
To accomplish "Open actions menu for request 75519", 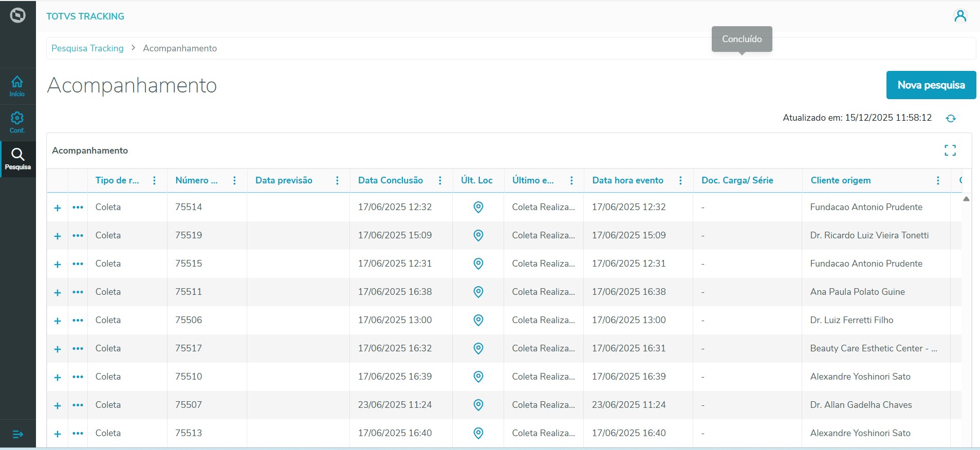I will pos(78,235).
